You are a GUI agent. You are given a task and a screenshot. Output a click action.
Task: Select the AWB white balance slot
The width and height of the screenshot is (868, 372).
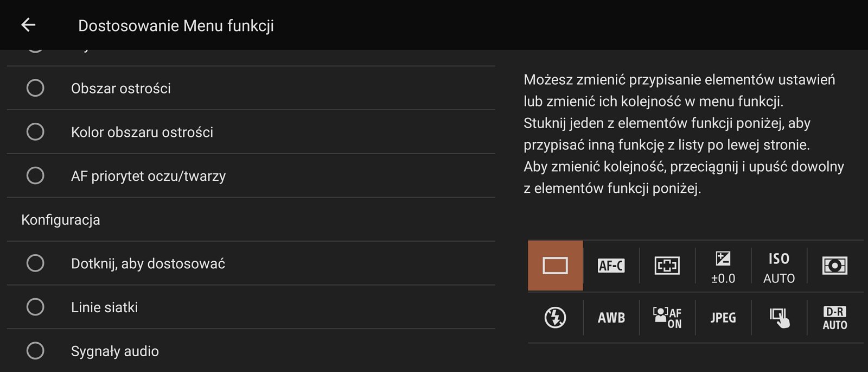[x=611, y=318]
